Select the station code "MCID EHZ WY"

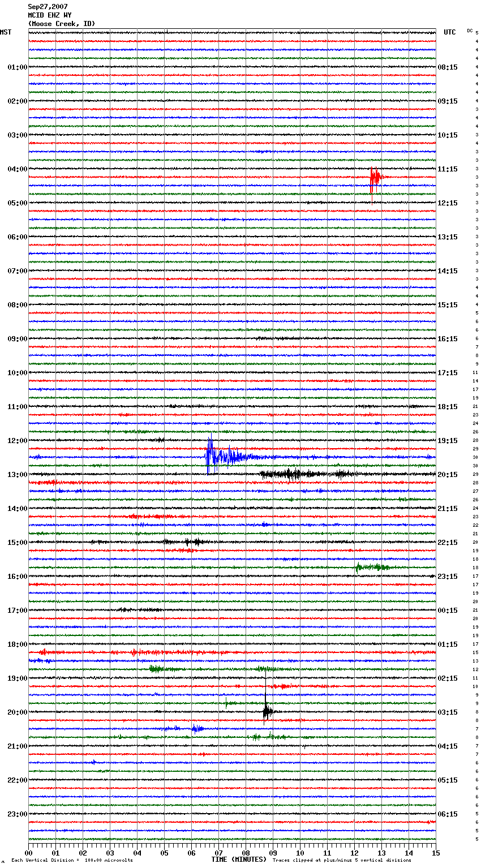[x=50, y=15]
